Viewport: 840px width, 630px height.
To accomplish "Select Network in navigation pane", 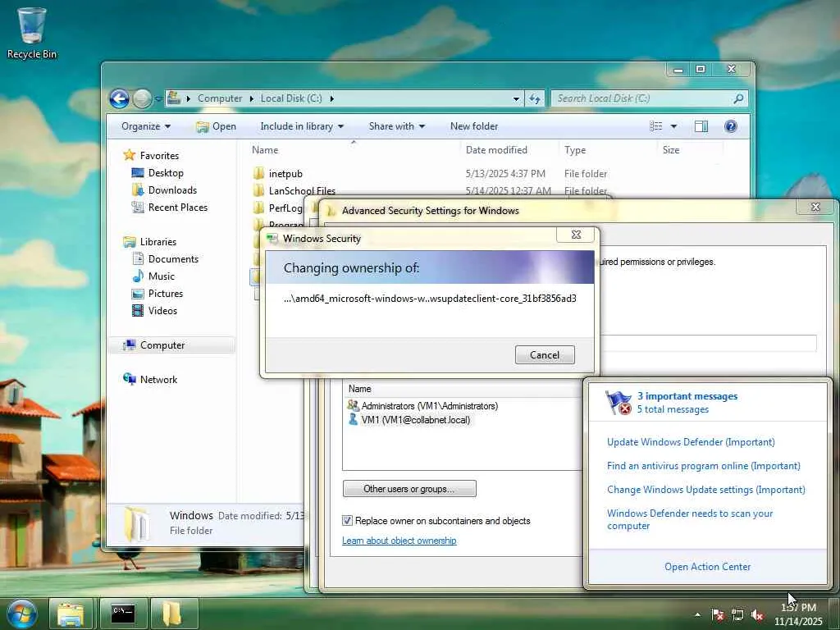I will [x=158, y=380].
